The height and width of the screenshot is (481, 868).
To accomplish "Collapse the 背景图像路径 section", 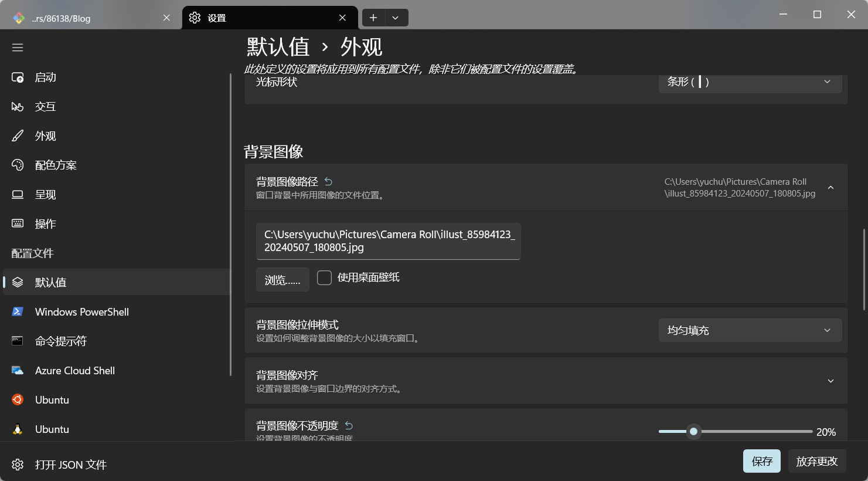I will 830,188.
